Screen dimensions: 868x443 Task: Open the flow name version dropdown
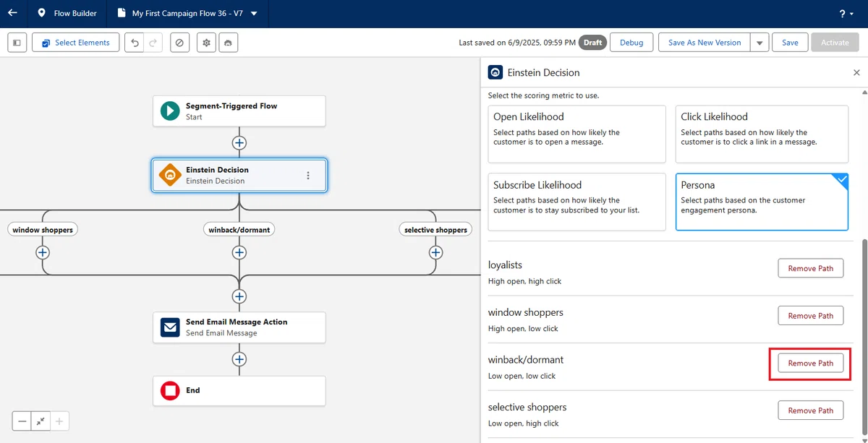coord(254,14)
